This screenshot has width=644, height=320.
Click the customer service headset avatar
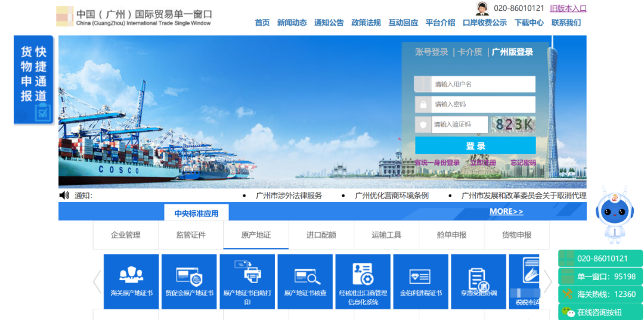click(482, 8)
